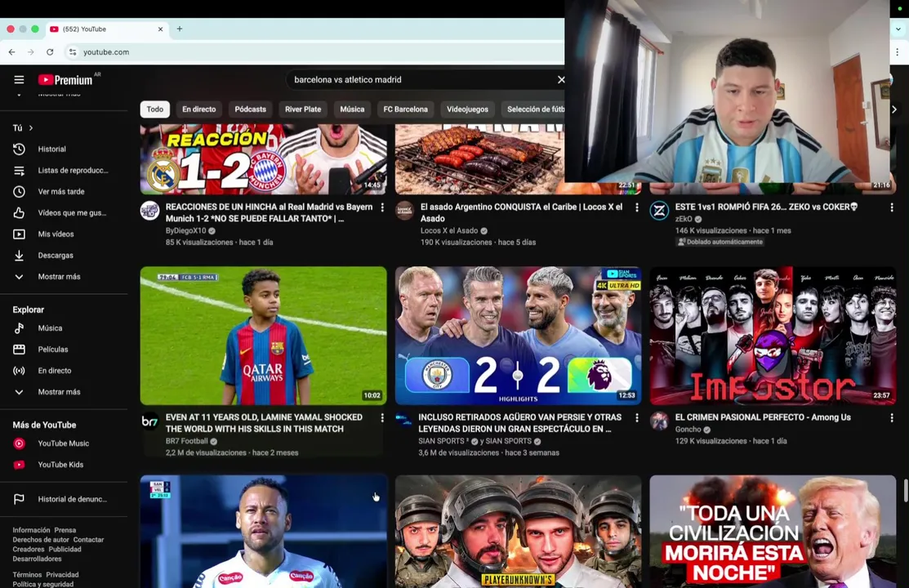Reload the page in browser

point(50,52)
